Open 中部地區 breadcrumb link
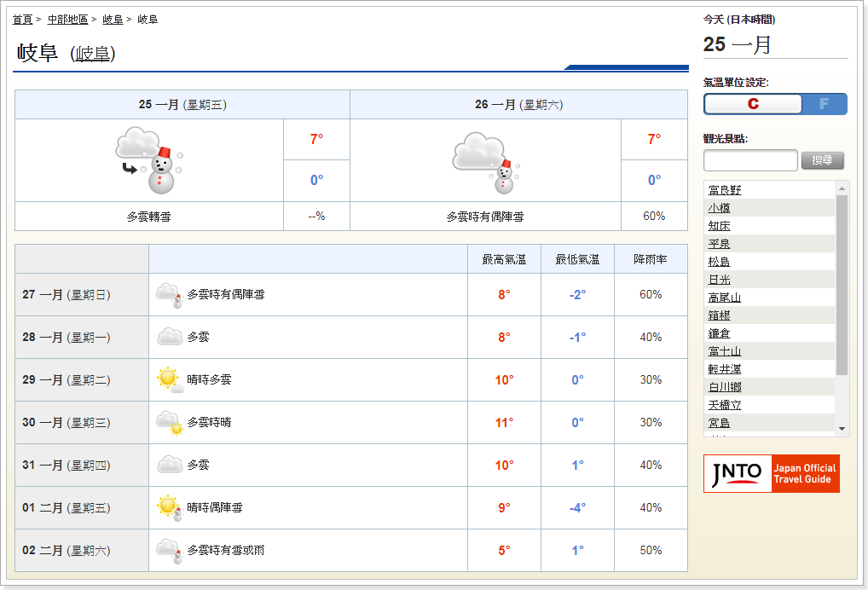This screenshot has height=590, width=868. (67, 19)
